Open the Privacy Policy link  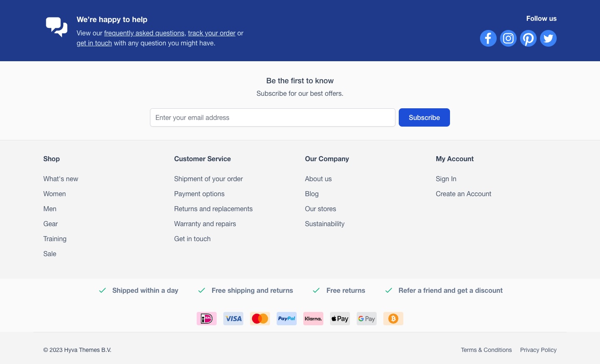pyautogui.click(x=538, y=350)
